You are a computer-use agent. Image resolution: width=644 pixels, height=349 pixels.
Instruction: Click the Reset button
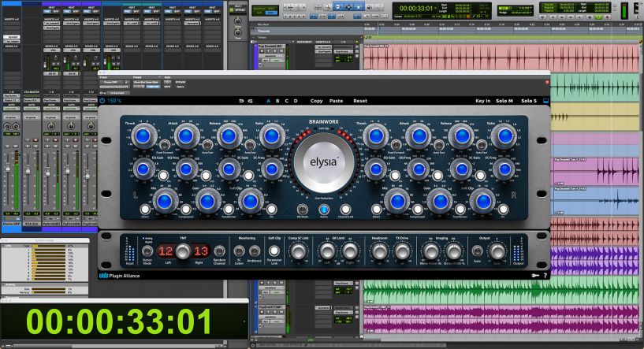360,101
